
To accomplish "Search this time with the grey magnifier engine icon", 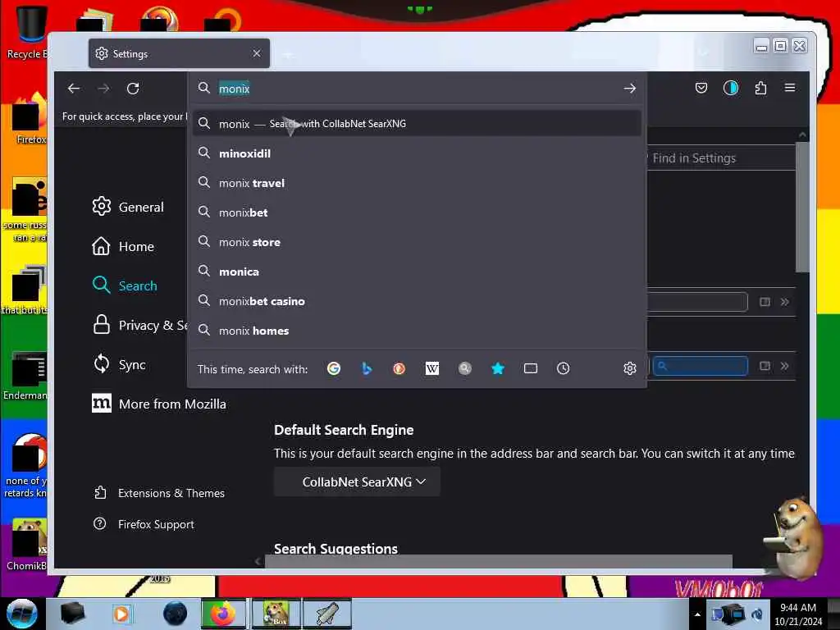I will 465,368.
